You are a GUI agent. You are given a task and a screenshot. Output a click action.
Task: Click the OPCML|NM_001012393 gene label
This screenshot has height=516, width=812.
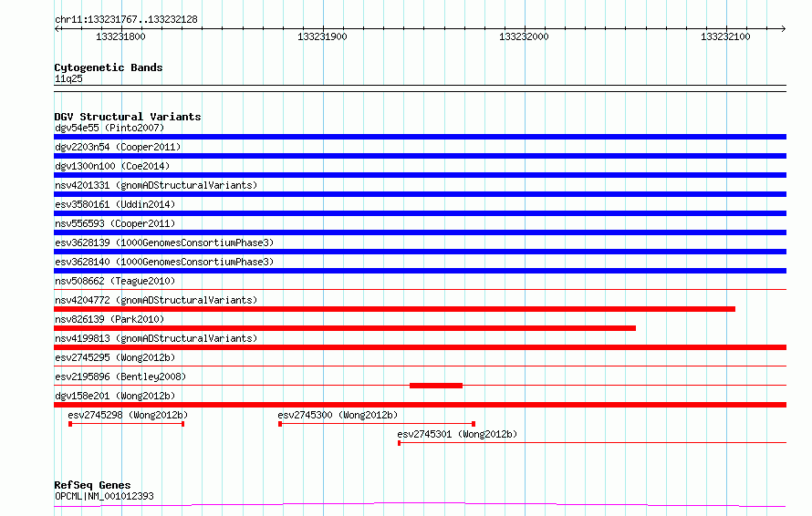point(104,496)
